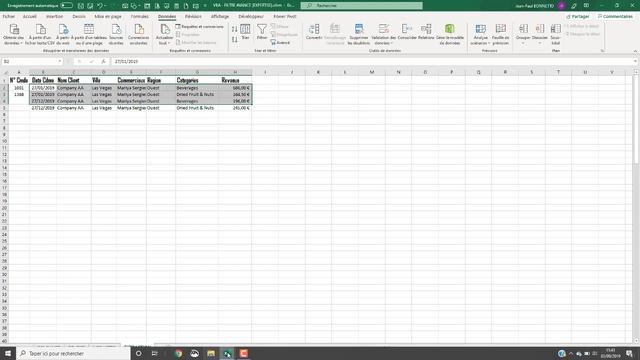
Task: Open the Plan group dialog launcher
Action: 602,51
